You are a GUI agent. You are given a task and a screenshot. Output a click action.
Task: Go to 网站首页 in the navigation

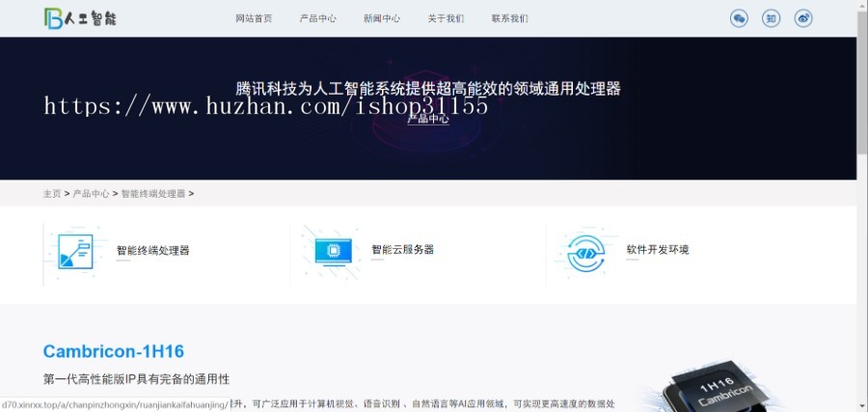(254, 18)
